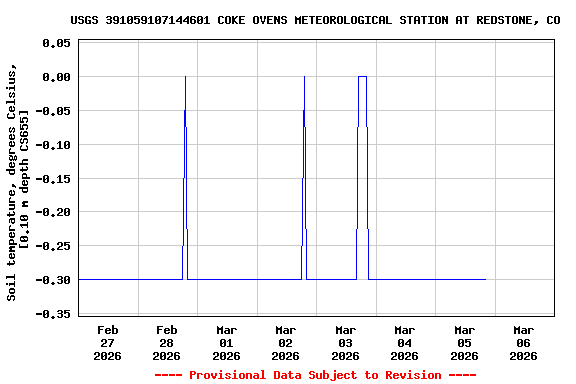
Task: Click the y-axis label 0.05
Action: [56, 43]
